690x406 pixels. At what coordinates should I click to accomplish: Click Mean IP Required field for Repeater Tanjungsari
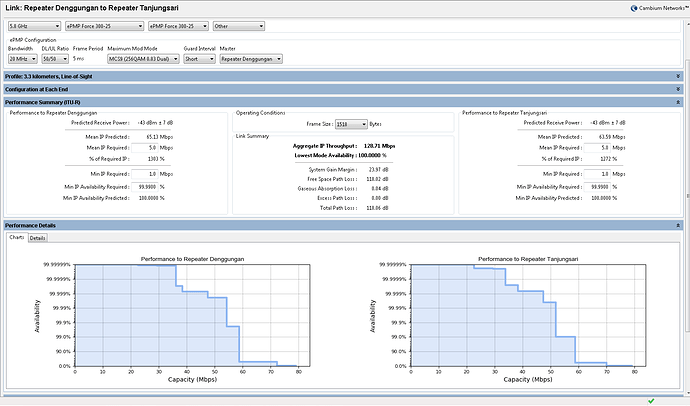coord(598,148)
